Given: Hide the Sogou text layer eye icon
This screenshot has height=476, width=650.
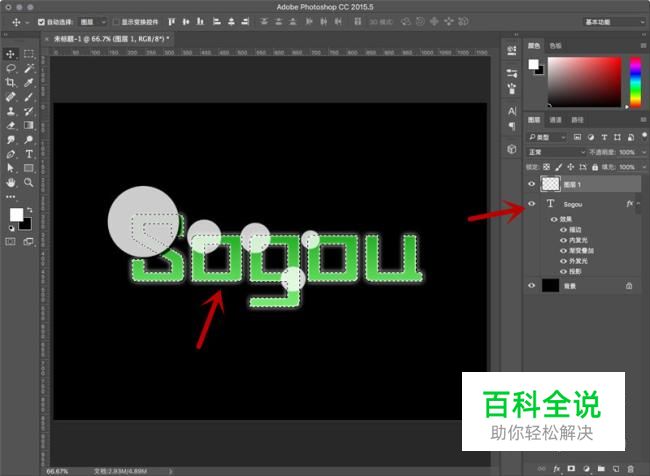Looking at the screenshot, I should [531, 204].
